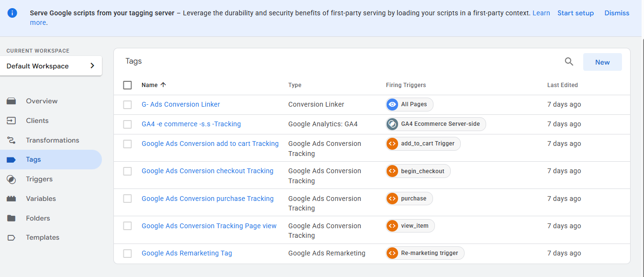Open the G- Ads Conversion Linker tag

click(181, 104)
